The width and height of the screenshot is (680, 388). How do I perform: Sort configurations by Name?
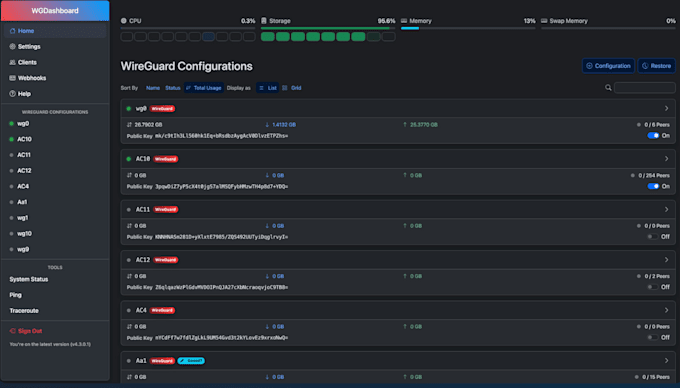153,88
